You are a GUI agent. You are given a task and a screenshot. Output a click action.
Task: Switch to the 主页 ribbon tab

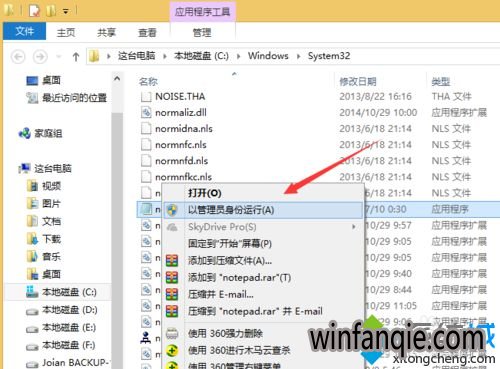pos(66,32)
